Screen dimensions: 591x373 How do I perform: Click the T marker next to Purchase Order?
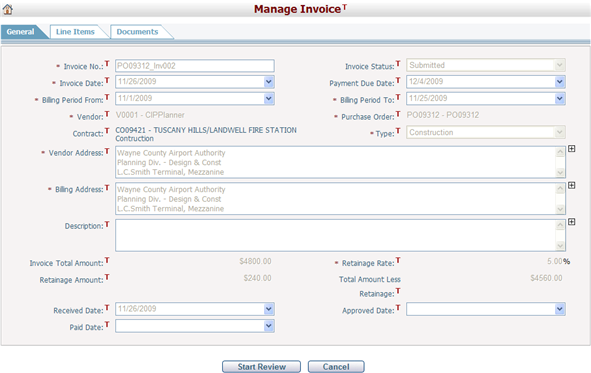click(x=398, y=114)
